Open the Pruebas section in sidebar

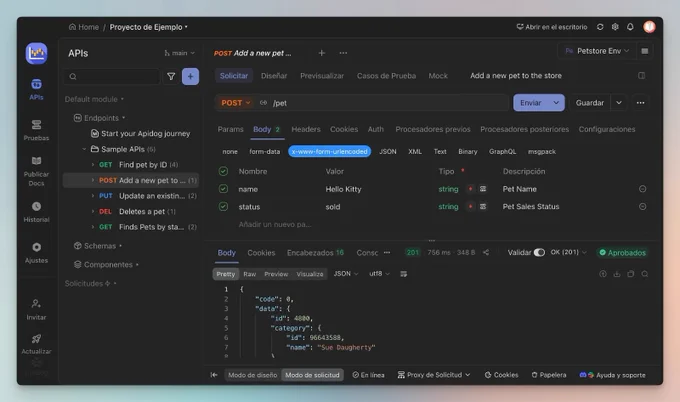coord(36,130)
